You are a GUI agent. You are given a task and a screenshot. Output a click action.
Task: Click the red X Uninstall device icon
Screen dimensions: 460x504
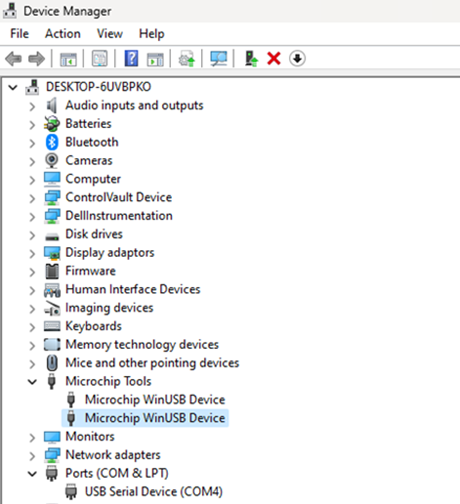pyautogui.click(x=274, y=59)
